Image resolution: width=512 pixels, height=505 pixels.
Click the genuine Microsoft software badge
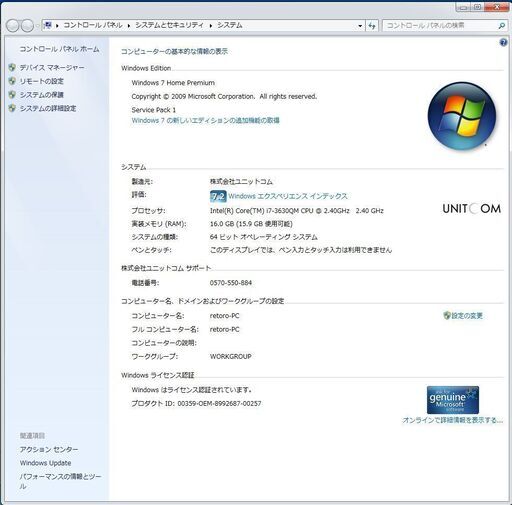point(453,400)
